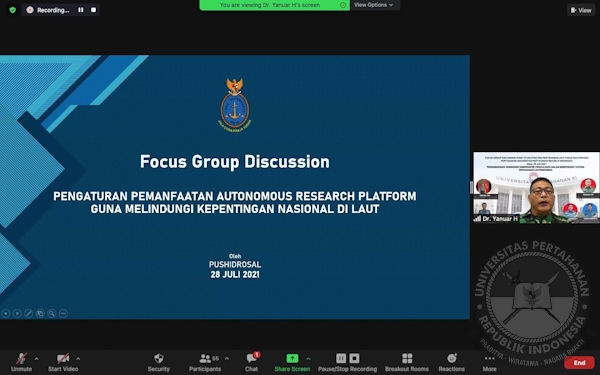Screen dimensions: 600x375
Task: Select Dr. Yanuar H's video thumbnail
Action: pyautogui.click(x=536, y=188)
